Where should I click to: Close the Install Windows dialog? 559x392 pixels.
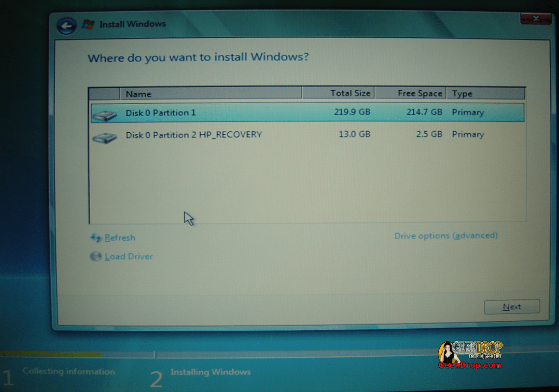(x=536, y=19)
